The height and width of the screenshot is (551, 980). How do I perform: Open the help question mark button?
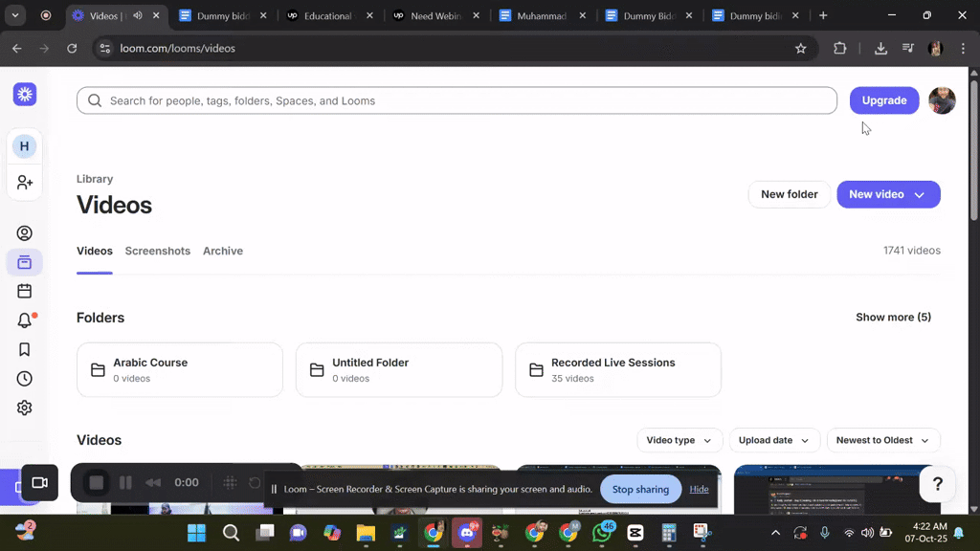click(938, 483)
